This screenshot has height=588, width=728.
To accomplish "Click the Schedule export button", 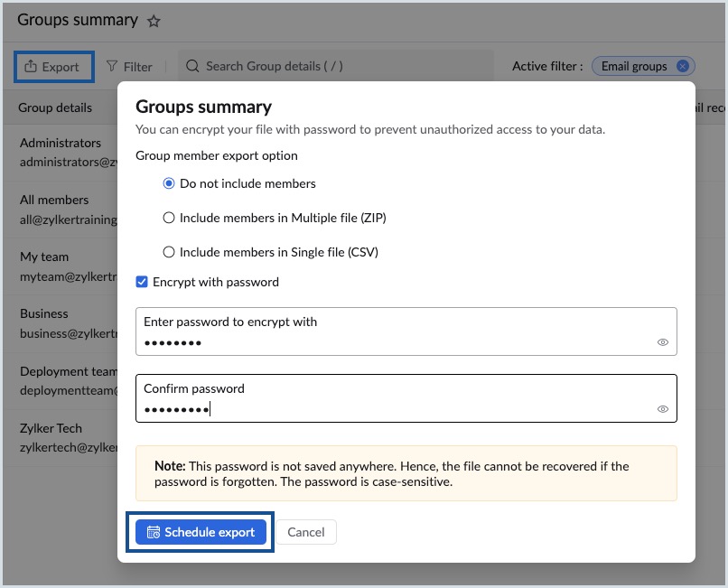I will (200, 532).
